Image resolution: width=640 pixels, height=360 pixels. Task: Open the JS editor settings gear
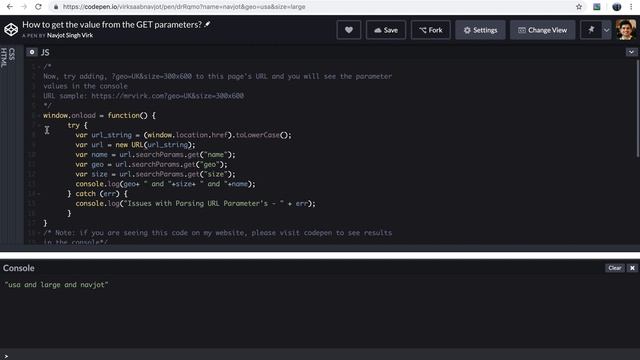[x=32, y=52]
